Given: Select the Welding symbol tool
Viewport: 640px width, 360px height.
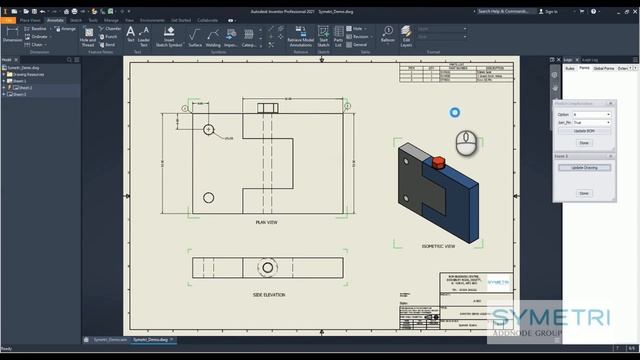Looking at the screenshot, I should coord(213,37).
